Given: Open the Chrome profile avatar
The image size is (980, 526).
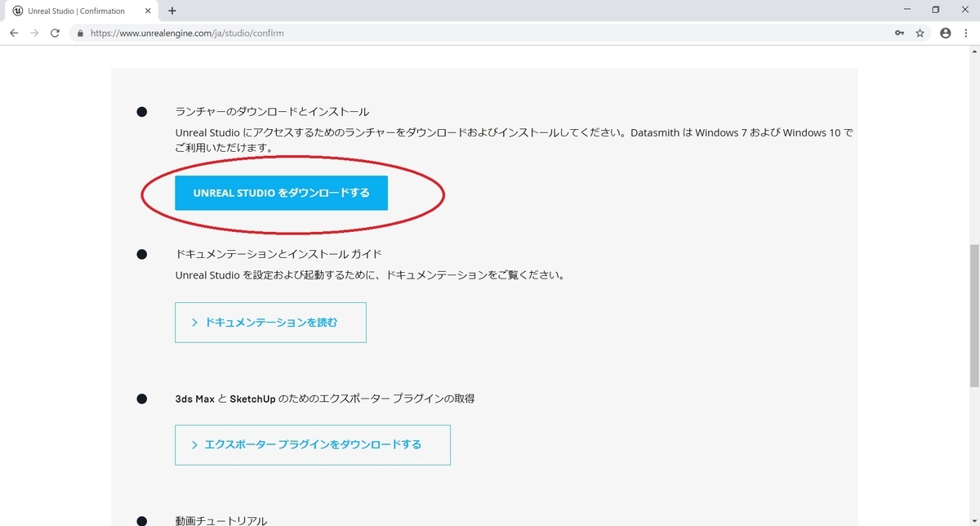Looking at the screenshot, I should pos(945,33).
